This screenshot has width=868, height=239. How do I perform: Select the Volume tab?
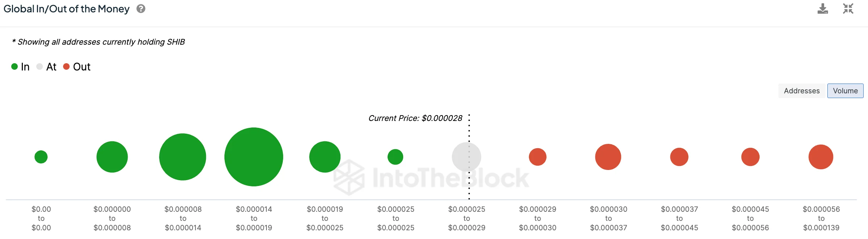(845, 91)
